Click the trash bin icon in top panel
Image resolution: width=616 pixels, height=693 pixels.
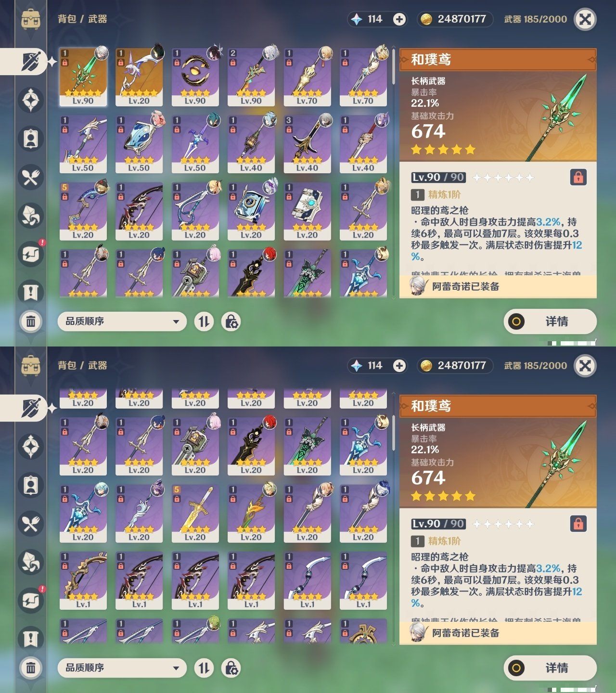tap(31, 321)
